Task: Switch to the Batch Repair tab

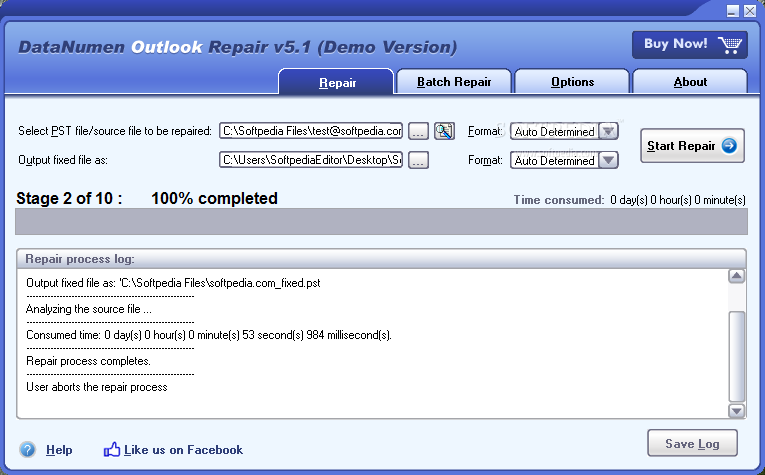Action: click(454, 81)
